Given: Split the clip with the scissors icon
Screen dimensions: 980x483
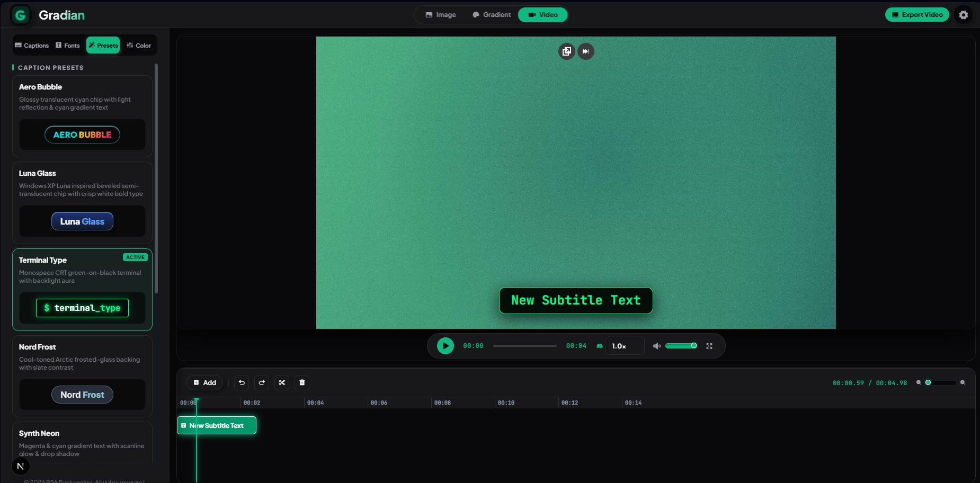Looking at the screenshot, I should (282, 382).
